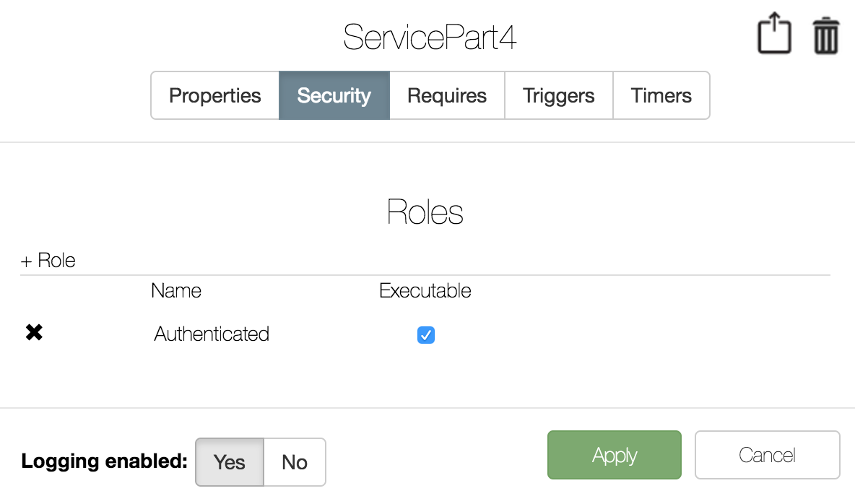Show the Timers tab
The width and height of the screenshot is (855, 504).
click(x=661, y=95)
